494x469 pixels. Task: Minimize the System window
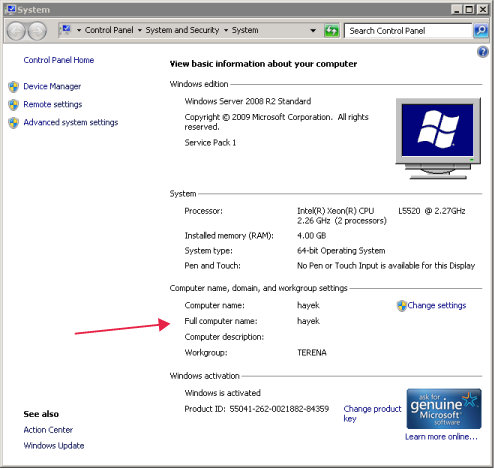pyautogui.click(x=457, y=9)
